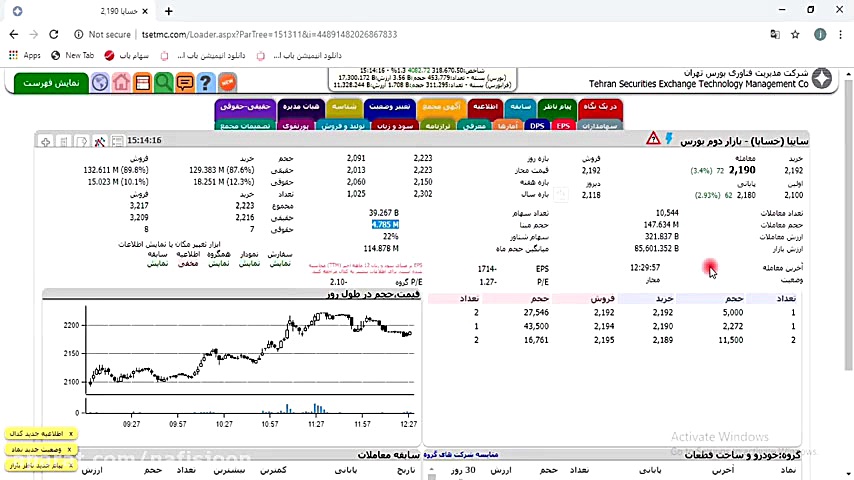Switch to پیام ناظر tab
Viewport: 854px width, 480px height.
557,108
